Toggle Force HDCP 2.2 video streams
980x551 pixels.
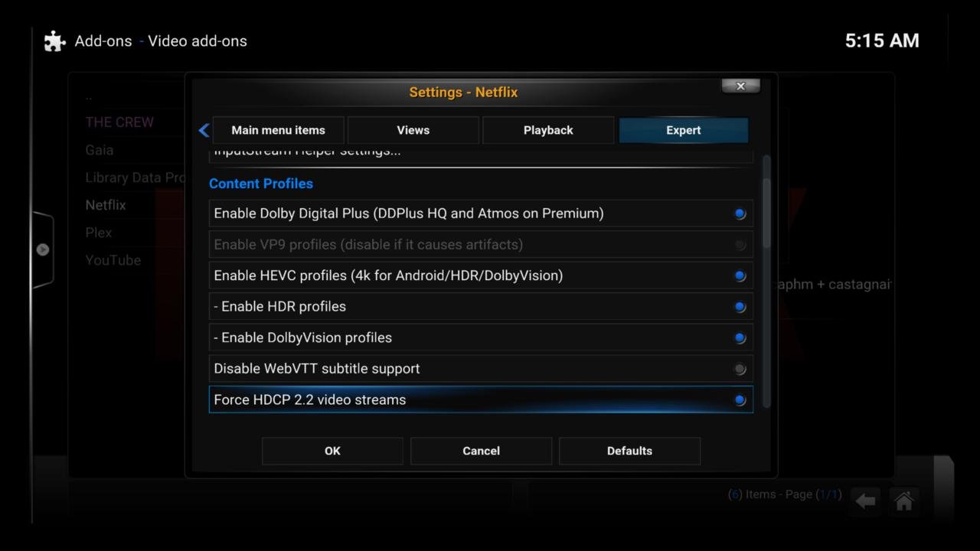(x=481, y=399)
